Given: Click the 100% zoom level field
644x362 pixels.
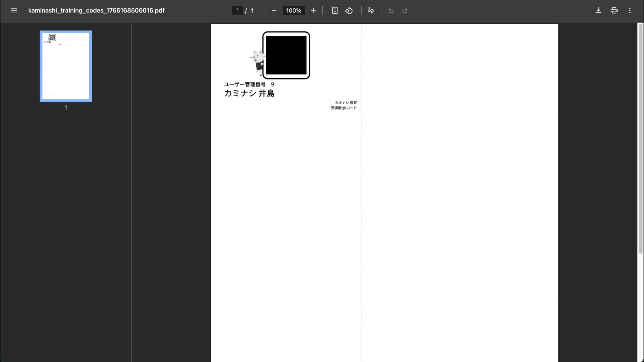Looking at the screenshot, I should 293,10.
